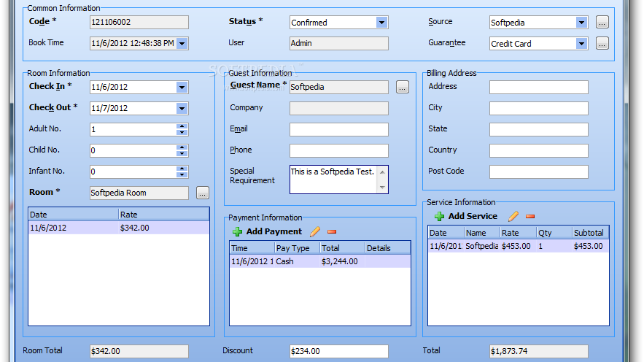644x362 pixels.
Task: Click the Date column header in room rates
Action: coord(73,215)
